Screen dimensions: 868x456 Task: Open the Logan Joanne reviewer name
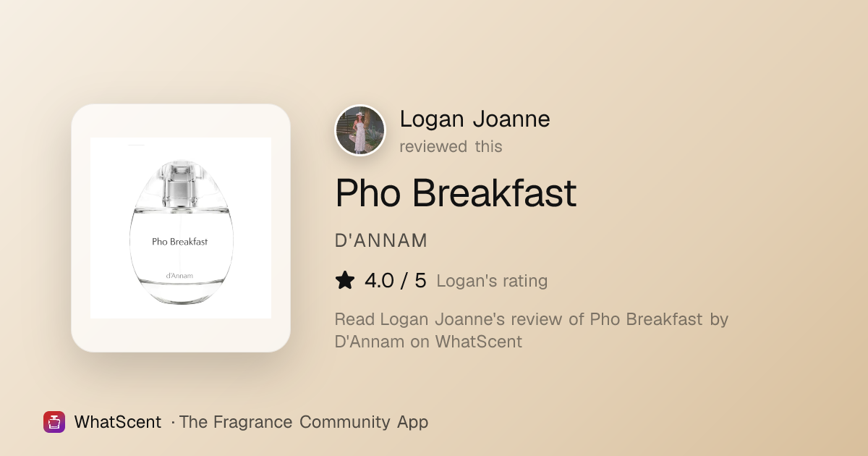475,119
